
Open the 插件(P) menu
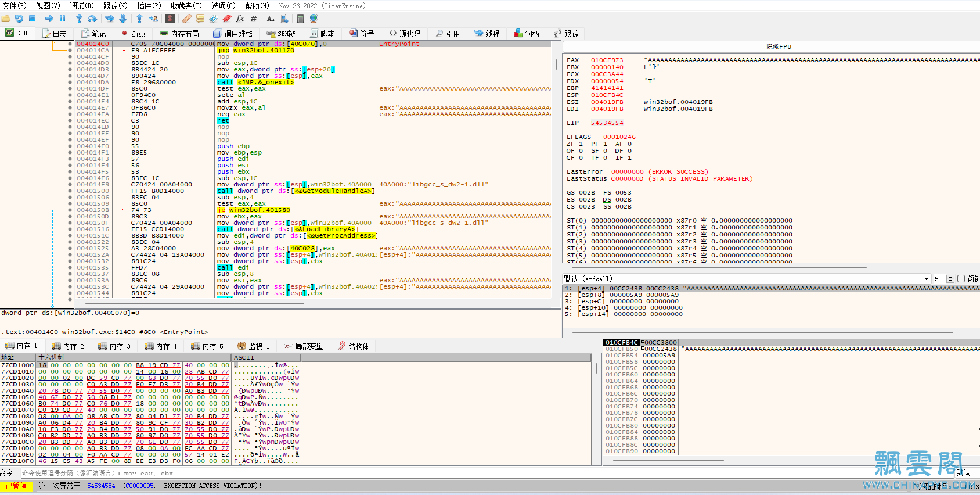[x=149, y=6]
